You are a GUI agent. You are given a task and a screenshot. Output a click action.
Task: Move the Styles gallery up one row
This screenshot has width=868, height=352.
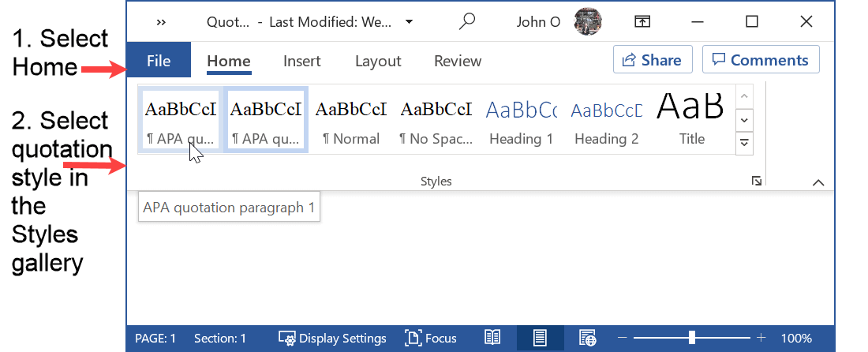pyautogui.click(x=745, y=96)
